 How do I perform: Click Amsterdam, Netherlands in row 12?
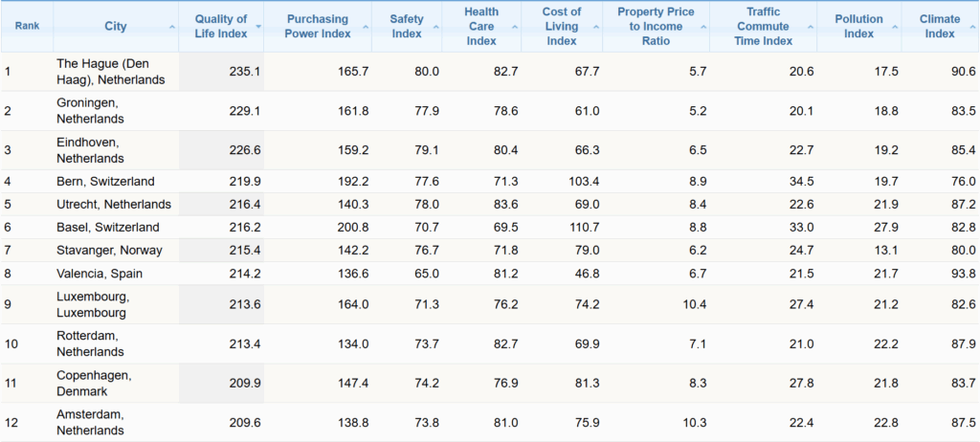[x=91, y=422]
